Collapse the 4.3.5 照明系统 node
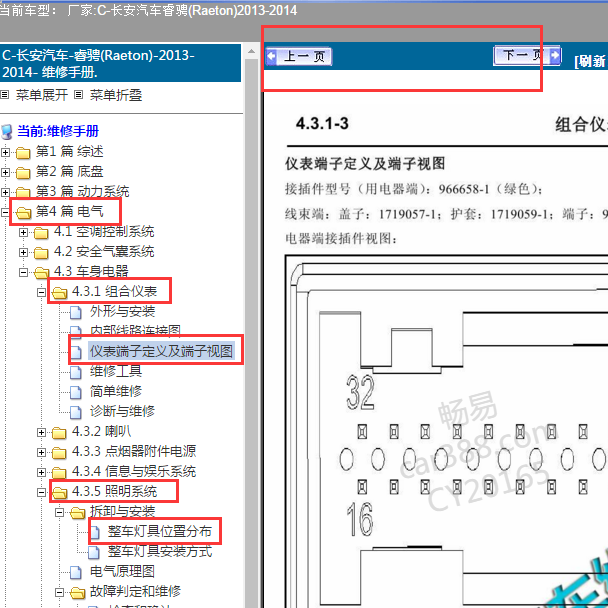Viewport: 608px width, 608px height. click(x=41, y=492)
